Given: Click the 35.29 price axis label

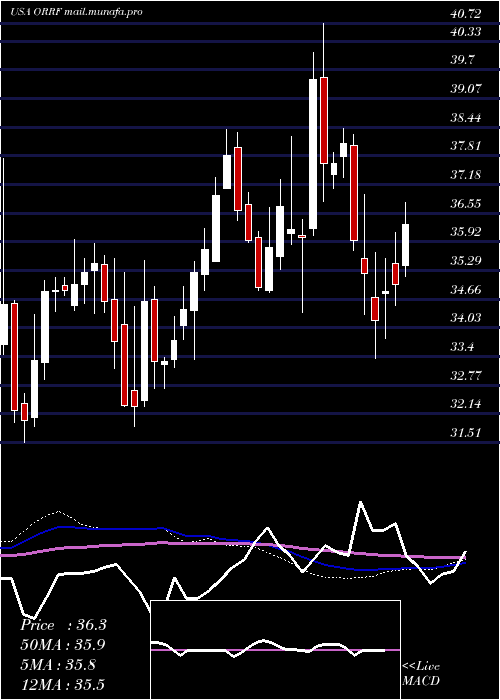Looking at the screenshot, I should tap(466, 261).
